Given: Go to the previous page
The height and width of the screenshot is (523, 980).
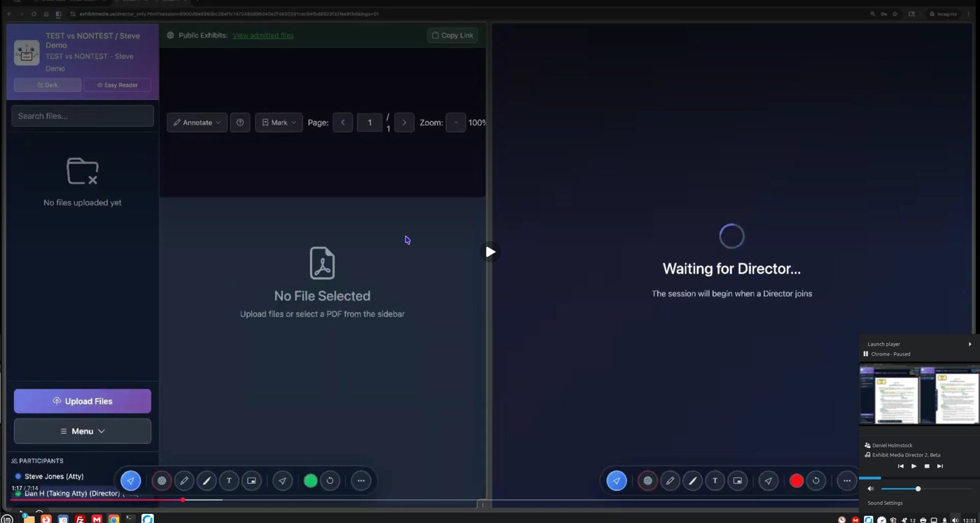Looking at the screenshot, I should click(x=343, y=123).
